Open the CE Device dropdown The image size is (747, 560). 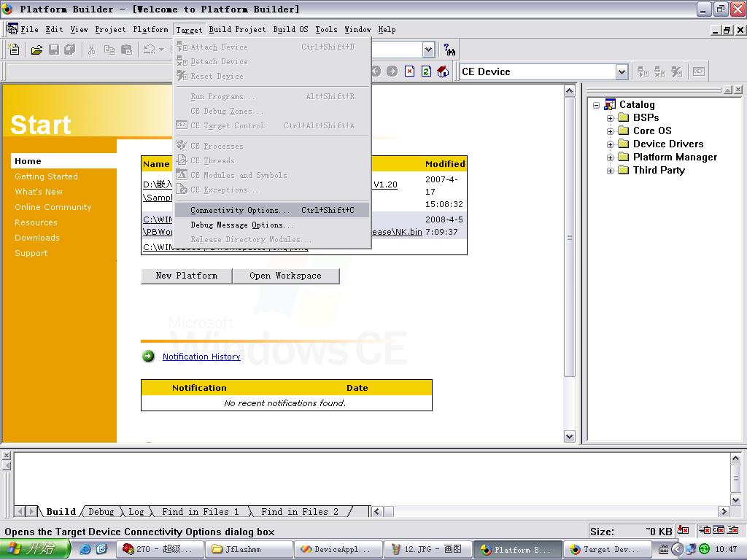tap(622, 72)
